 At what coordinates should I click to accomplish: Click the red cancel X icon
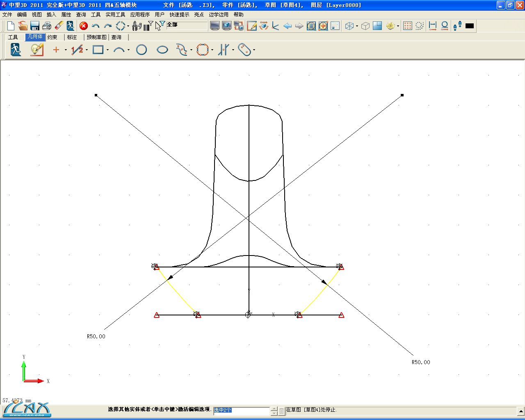pos(84,26)
